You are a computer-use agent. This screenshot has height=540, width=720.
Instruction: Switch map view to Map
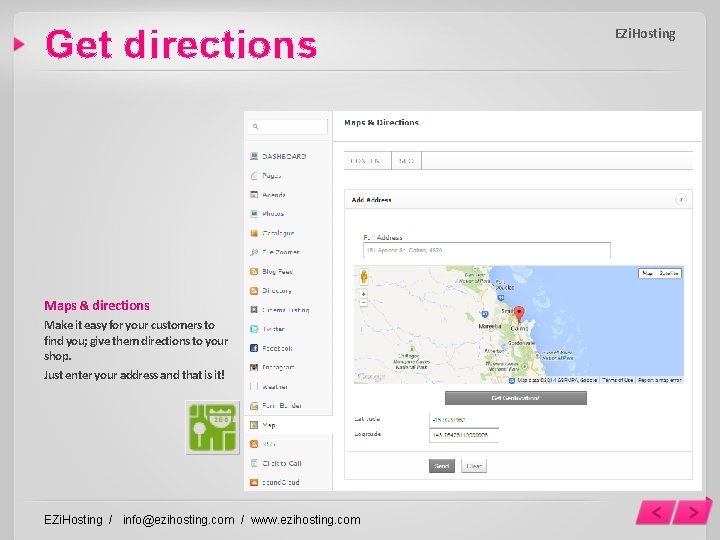[x=647, y=273]
